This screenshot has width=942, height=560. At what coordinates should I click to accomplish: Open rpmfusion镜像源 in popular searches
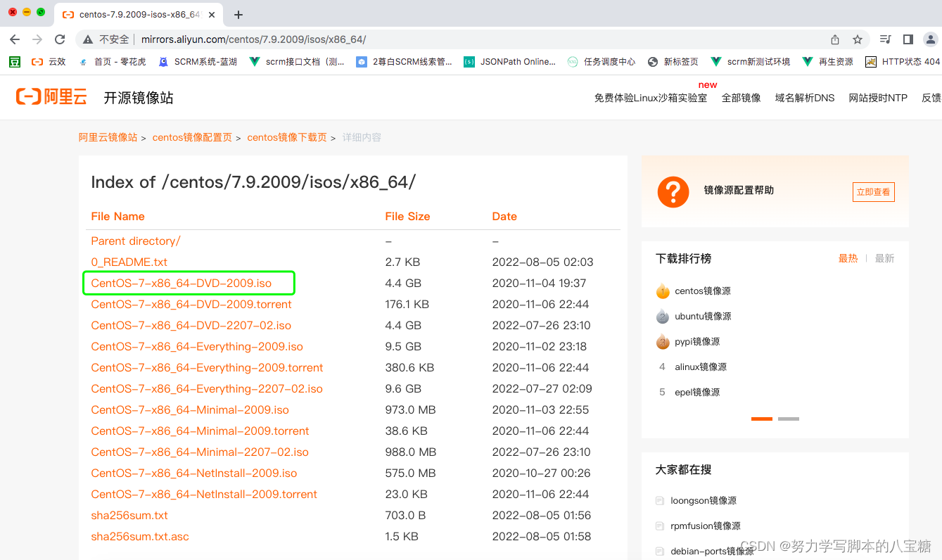706,526
